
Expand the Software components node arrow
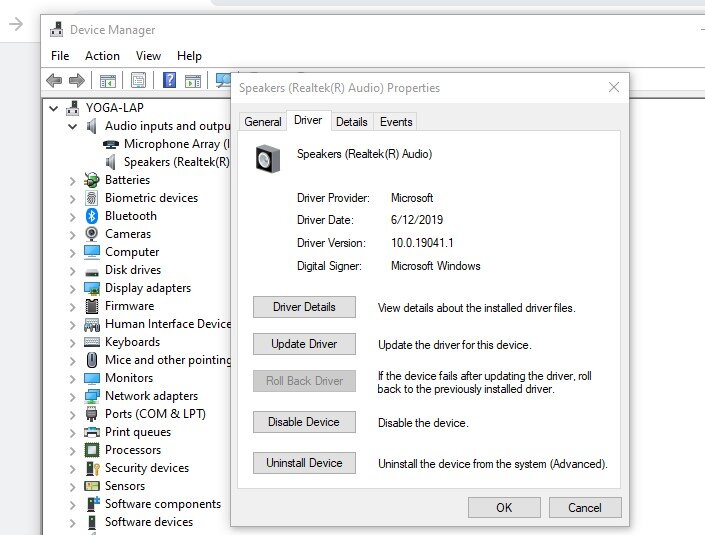point(72,504)
